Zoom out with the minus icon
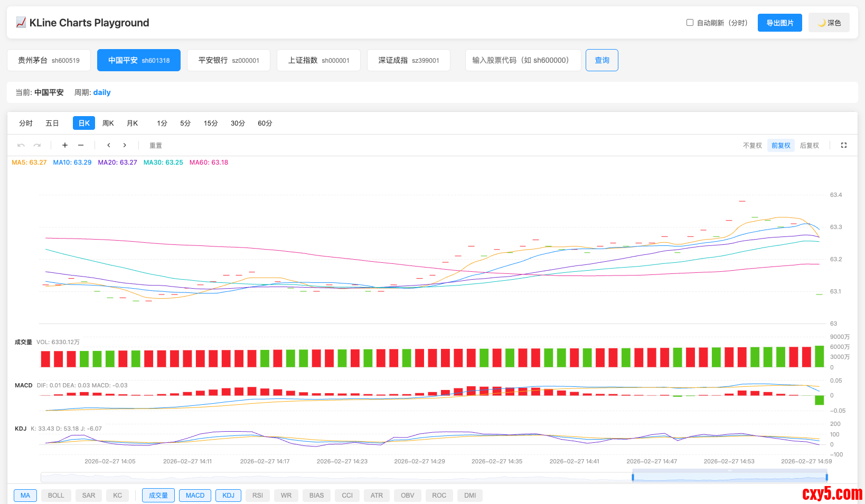Image resolution: width=865 pixels, height=504 pixels. coord(81,145)
